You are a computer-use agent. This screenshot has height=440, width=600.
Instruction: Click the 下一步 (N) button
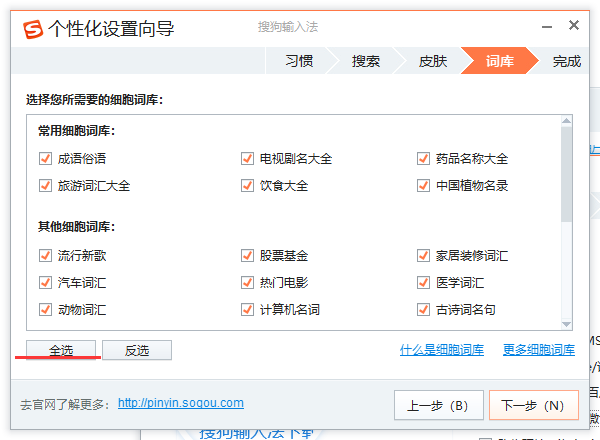click(534, 405)
